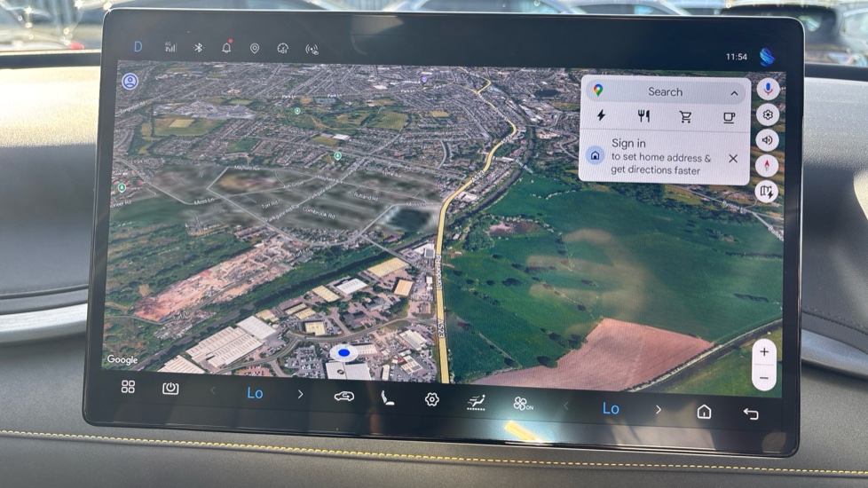The height and width of the screenshot is (488, 868).
Task: Open the voice assistant blue logo
Action: [767, 57]
